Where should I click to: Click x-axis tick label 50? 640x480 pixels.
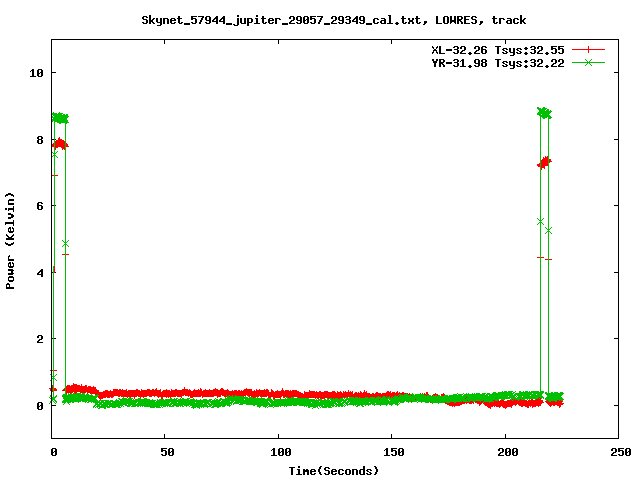167,452
